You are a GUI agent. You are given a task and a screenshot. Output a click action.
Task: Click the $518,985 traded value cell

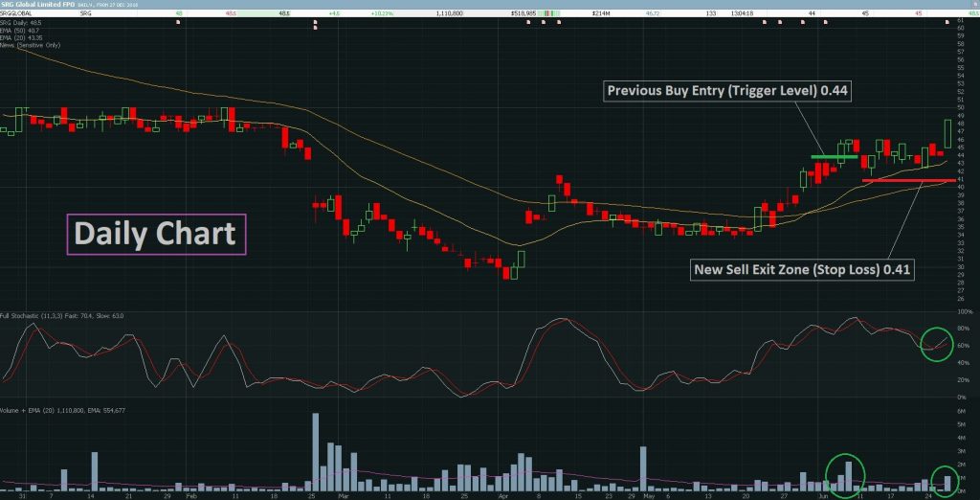point(523,12)
